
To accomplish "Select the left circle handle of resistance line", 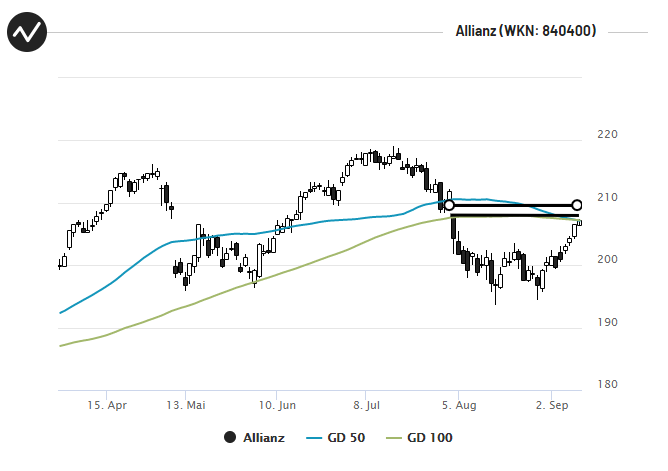I will point(449,206).
